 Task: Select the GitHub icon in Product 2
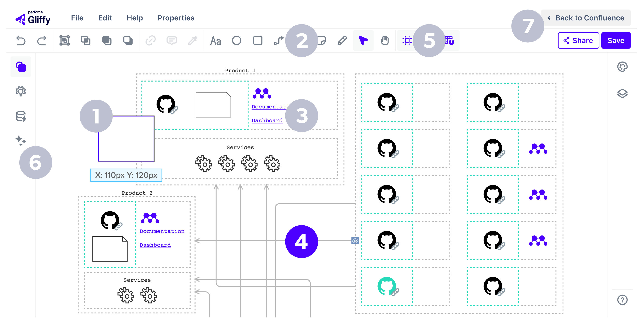click(110, 221)
